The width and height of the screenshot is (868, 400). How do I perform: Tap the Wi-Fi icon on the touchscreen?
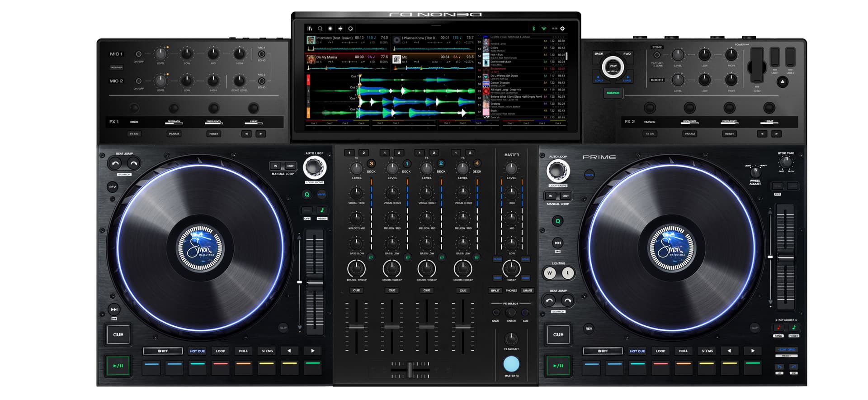[x=543, y=29]
